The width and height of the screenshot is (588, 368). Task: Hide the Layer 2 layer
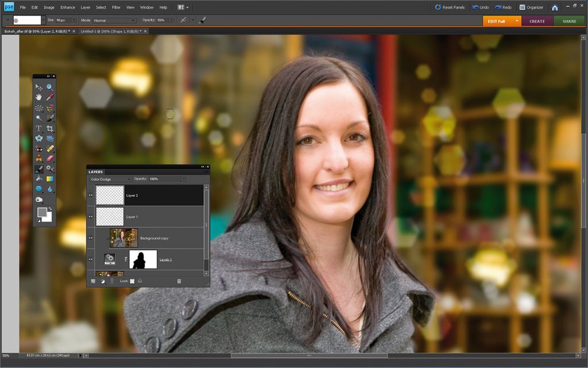pyautogui.click(x=91, y=195)
